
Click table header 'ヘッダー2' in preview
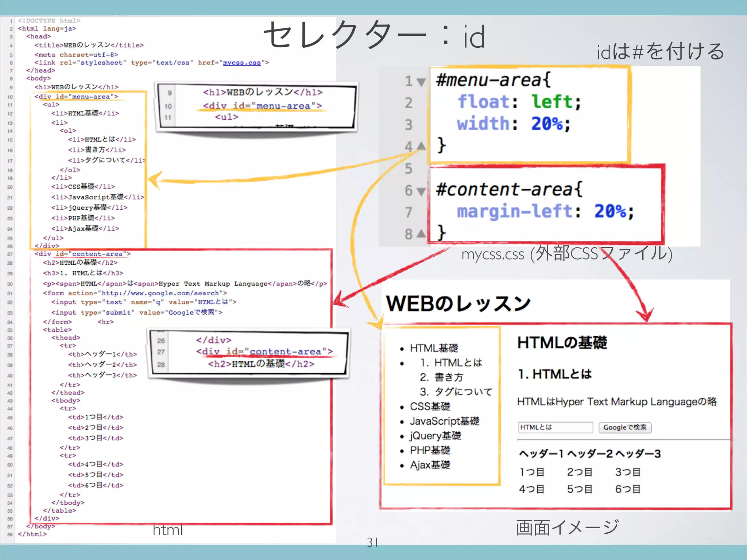[x=590, y=454]
